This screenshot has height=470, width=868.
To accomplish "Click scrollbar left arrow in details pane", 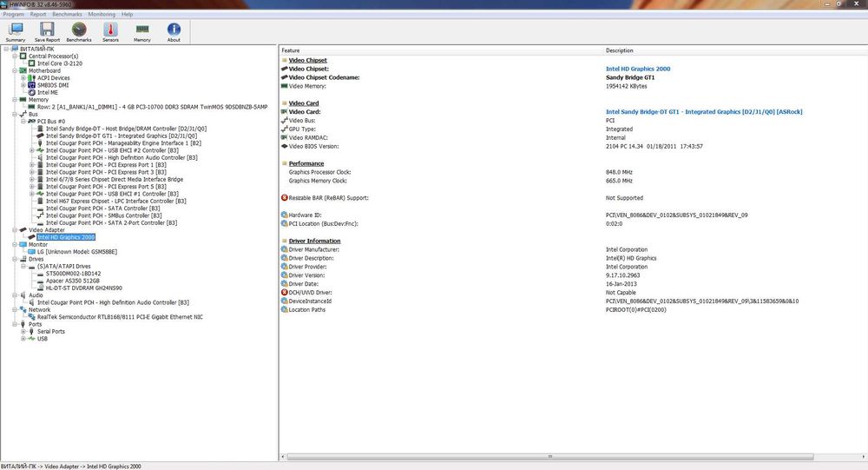I will point(283,457).
